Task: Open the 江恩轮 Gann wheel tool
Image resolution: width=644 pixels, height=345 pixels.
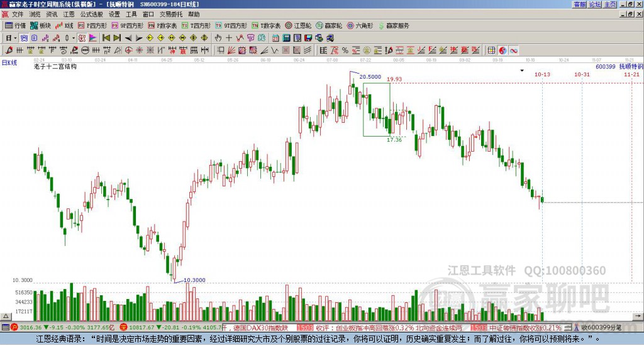Action: (x=300, y=26)
